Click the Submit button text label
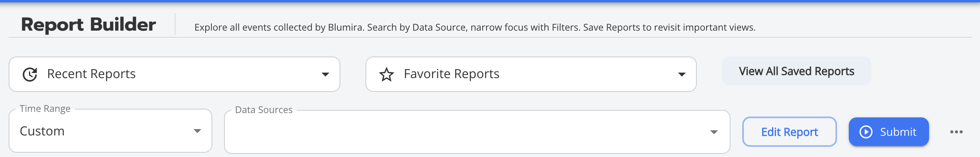Viewport: 980px width, 157px height. pyautogui.click(x=898, y=132)
